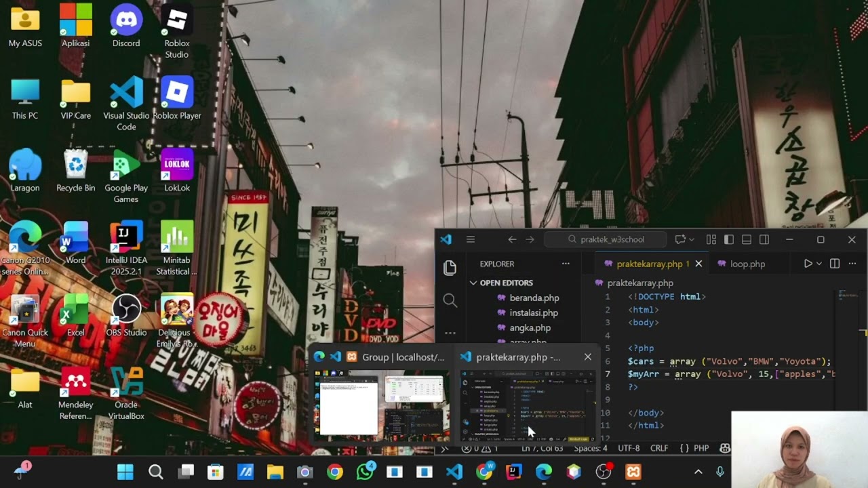This screenshot has width=868, height=488.
Task: Toggle the bottom panel visibility
Action: (747, 239)
